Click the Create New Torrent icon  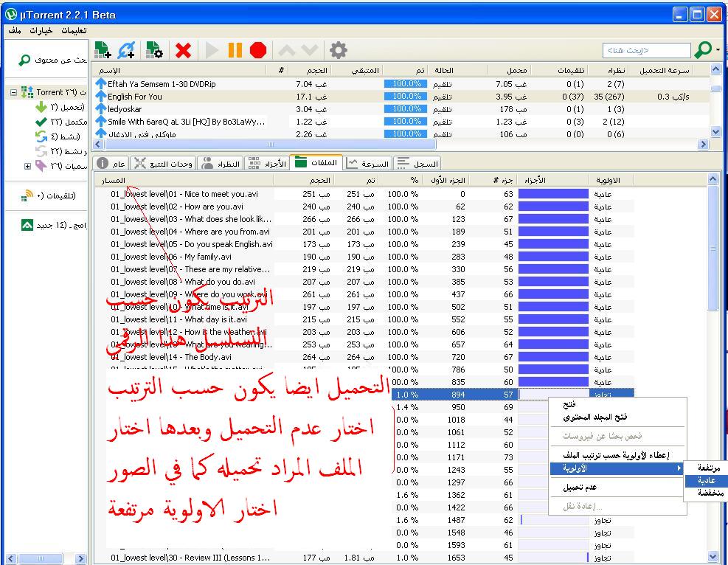pos(154,50)
